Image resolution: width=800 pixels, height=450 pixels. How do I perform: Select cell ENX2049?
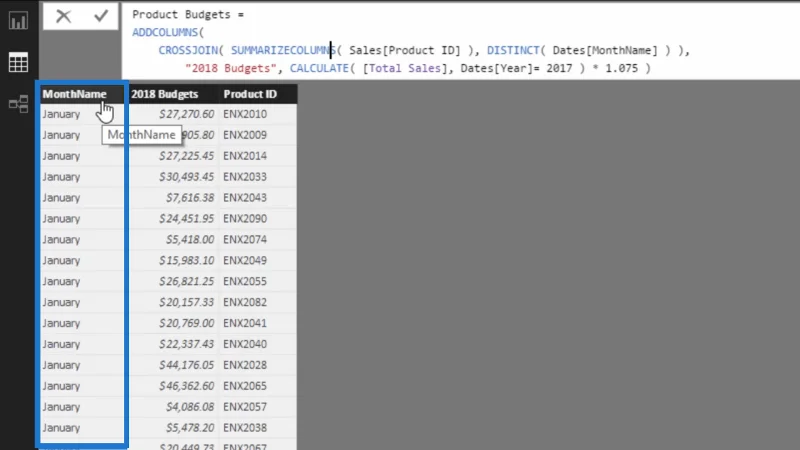245,260
